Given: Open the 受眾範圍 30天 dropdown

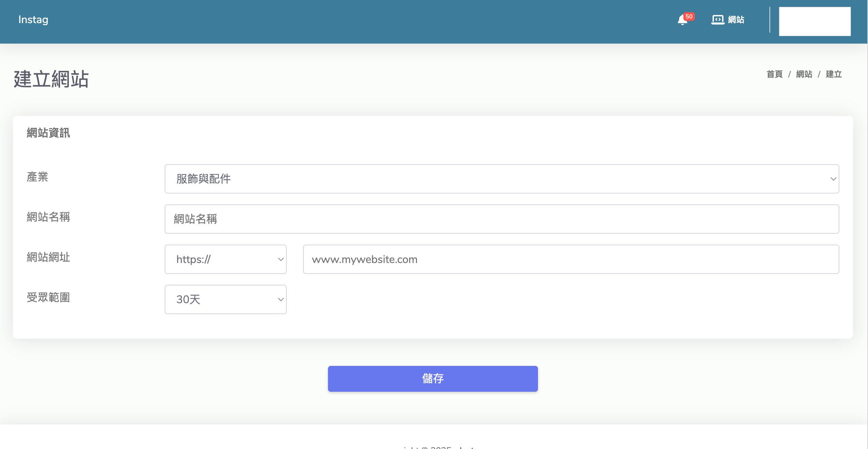Looking at the screenshot, I should point(225,299).
